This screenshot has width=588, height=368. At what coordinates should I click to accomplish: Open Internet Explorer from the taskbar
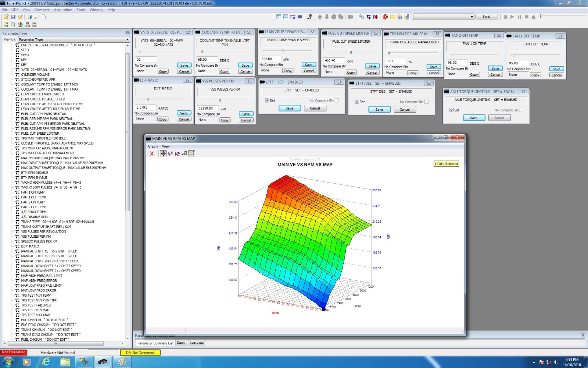coord(46,362)
